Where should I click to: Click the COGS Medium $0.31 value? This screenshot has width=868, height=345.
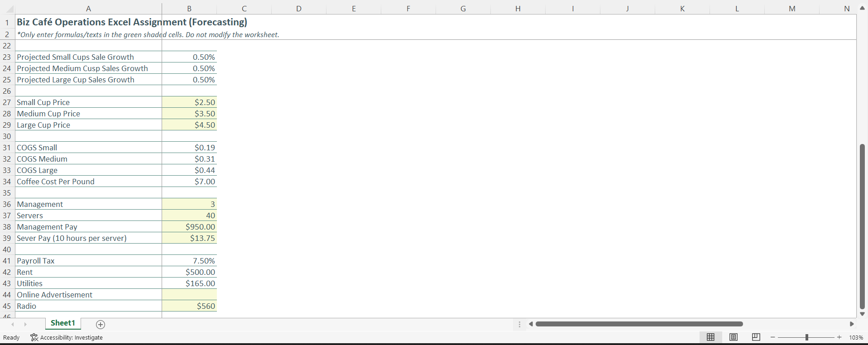pos(189,159)
